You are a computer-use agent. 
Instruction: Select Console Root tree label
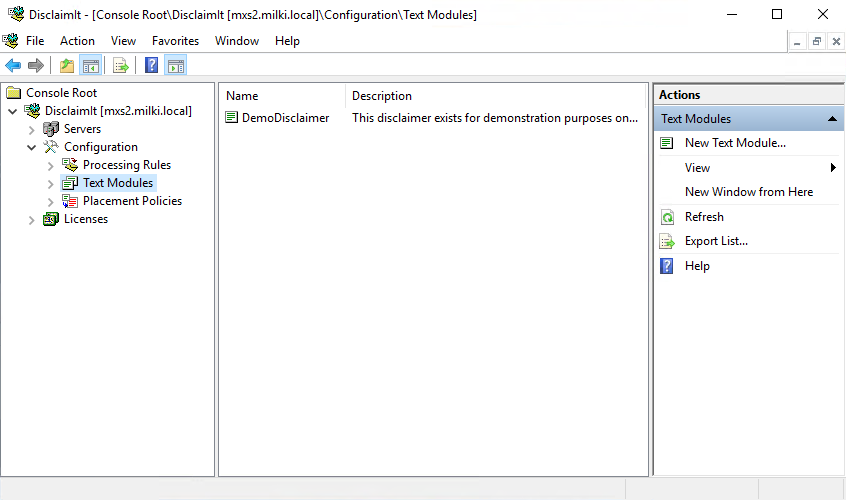(62, 93)
